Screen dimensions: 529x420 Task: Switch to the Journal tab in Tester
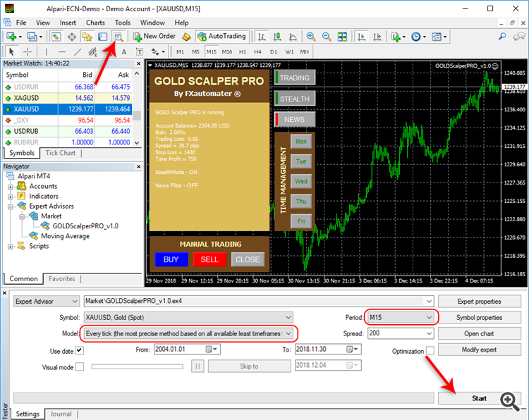61,414
